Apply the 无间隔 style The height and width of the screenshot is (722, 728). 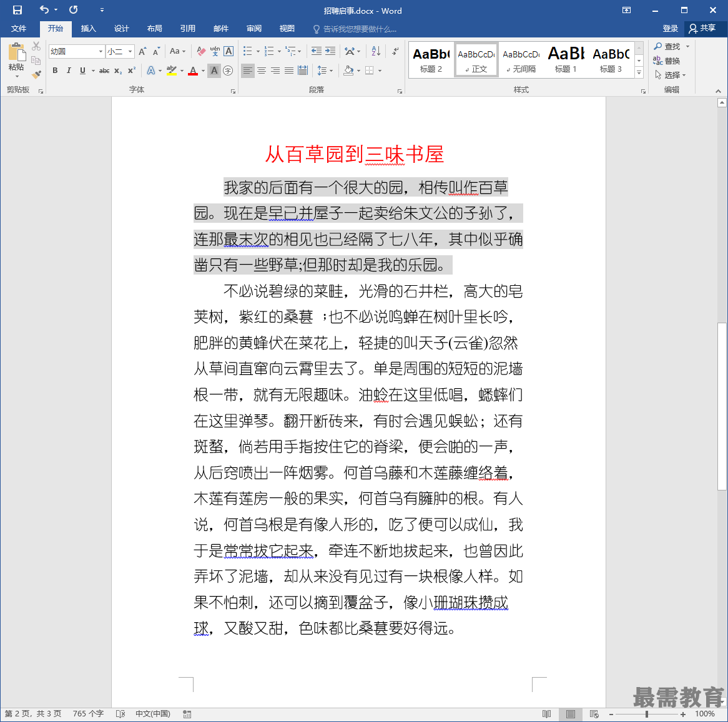pos(521,59)
